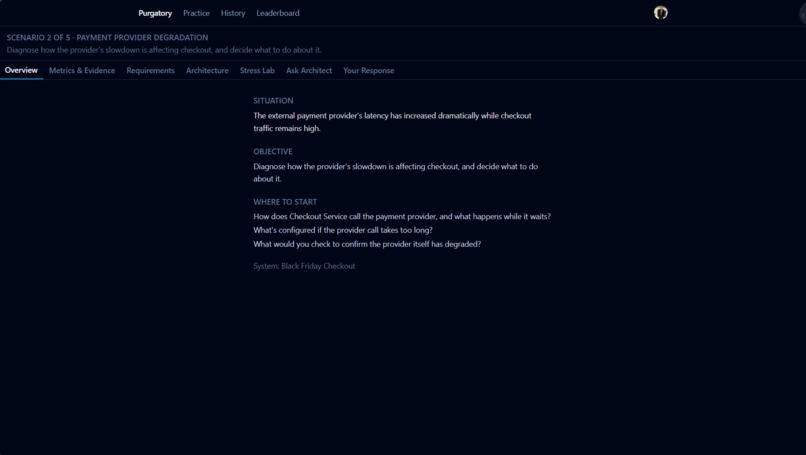Open the Stress Lab tab
806x455 pixels.
point(257,70)
